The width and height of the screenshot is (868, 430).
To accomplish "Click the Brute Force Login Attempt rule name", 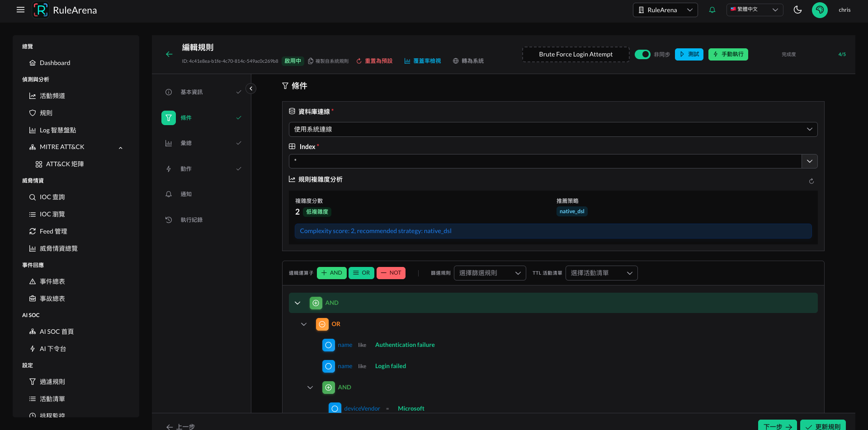I will [576, 54].
